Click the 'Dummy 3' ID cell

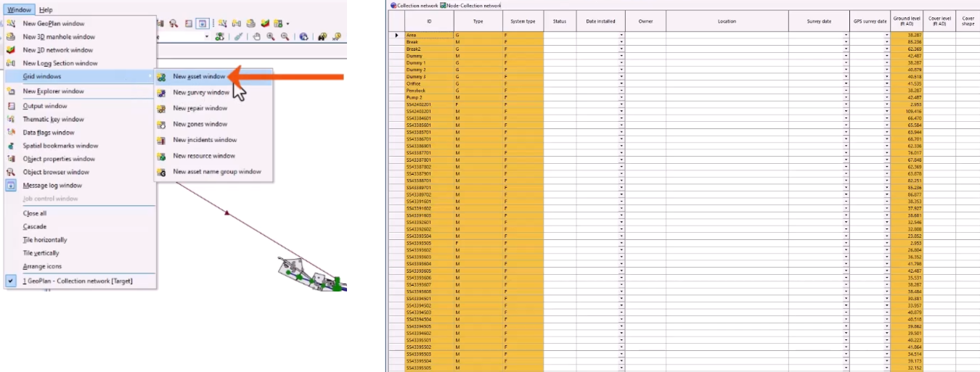[429, 77]
